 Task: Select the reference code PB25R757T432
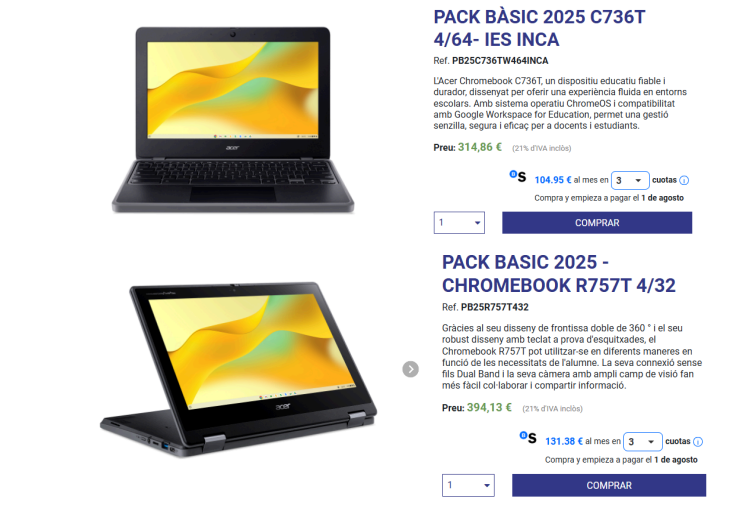click(x=495, y=307)
